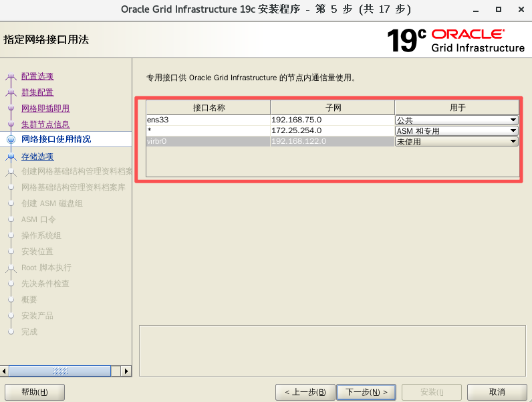Go back with the 上一步(B) button
Image resolution: width=532 pixels, height=402 pixels.
305,392
